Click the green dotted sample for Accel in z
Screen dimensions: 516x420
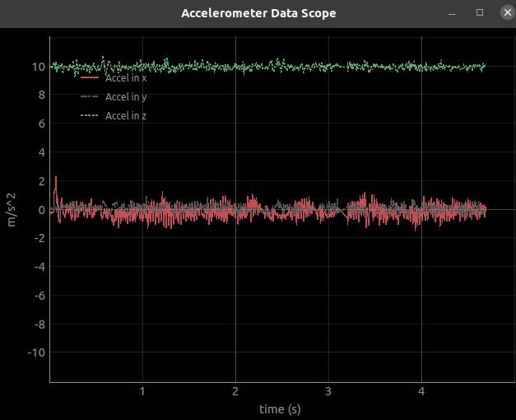(90, 115)
